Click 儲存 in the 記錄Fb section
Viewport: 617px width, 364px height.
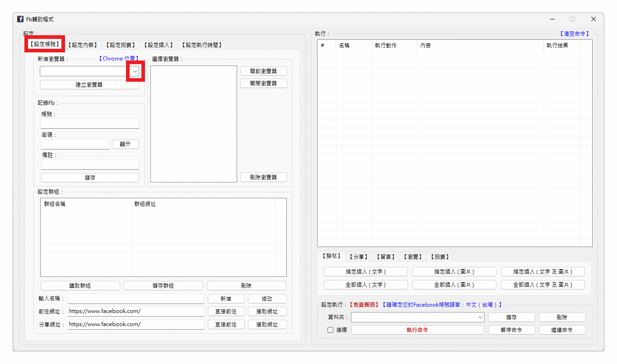[90, 178]
